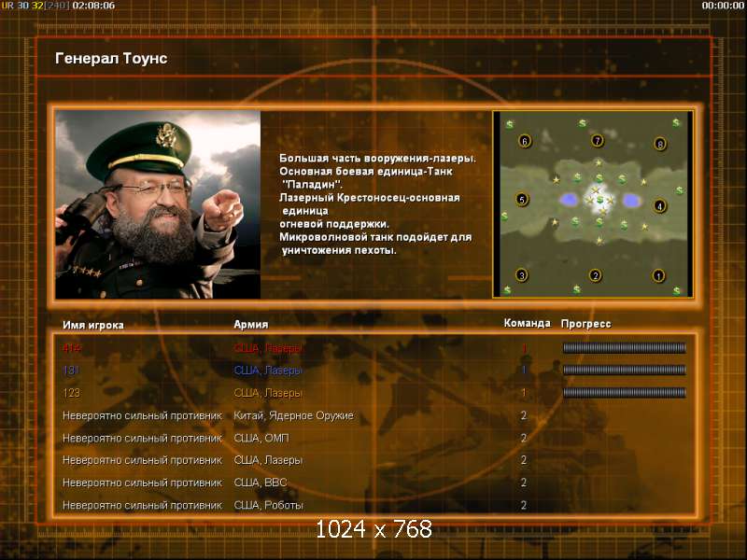This screenshot has height=560, width=747.
Task: Click the 'Прогресс' column header
Action: click(x=586, y=324)
